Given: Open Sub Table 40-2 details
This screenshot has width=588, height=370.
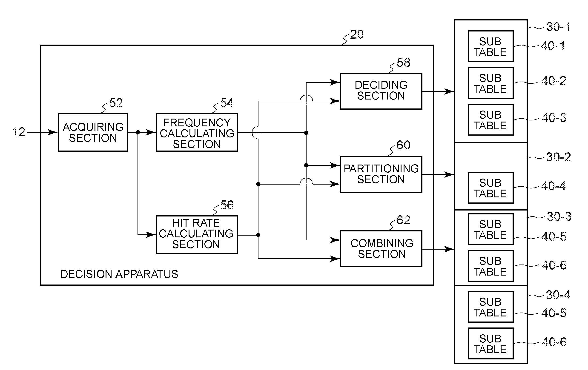Looking at the screenshot, I should click(x=496, y=82).
